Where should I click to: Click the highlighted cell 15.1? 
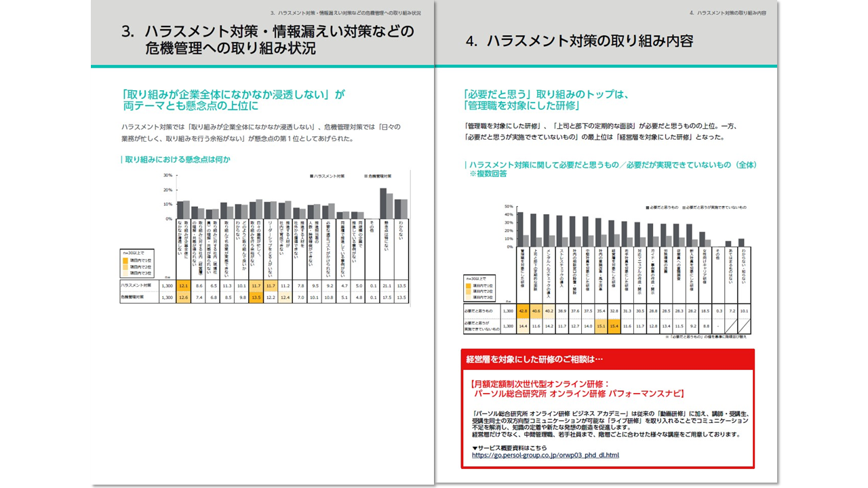(601, 326)
